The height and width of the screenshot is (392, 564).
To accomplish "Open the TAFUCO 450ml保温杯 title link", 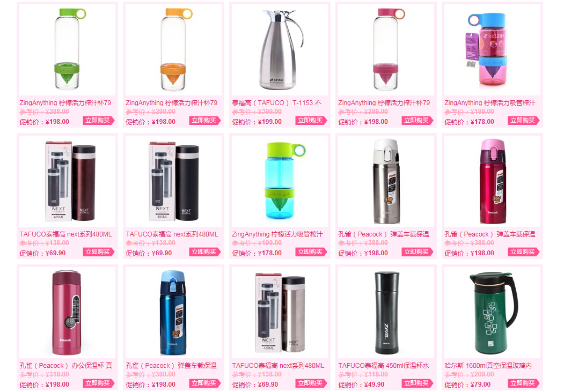I will [384, 366].
